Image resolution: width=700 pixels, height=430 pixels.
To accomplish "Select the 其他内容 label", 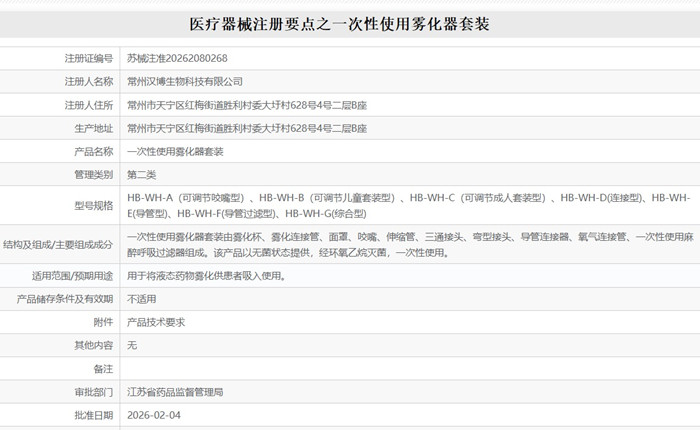I will (x=94, y=346).
